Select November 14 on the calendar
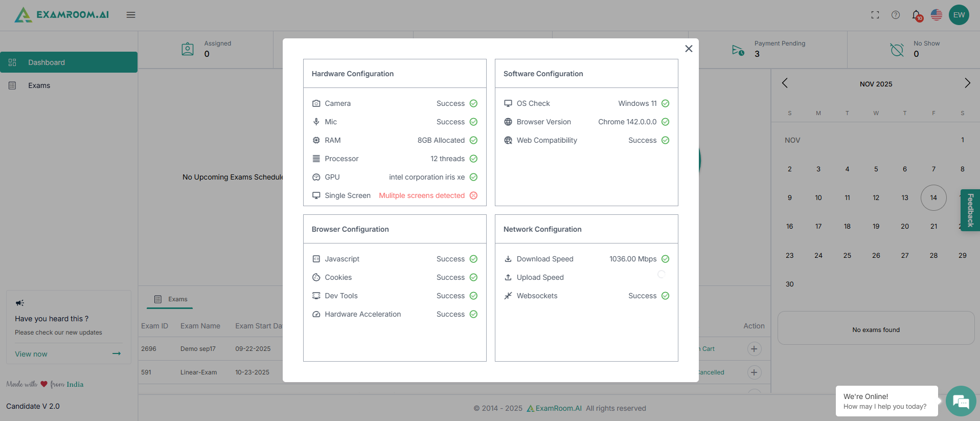 coord(933,198)
